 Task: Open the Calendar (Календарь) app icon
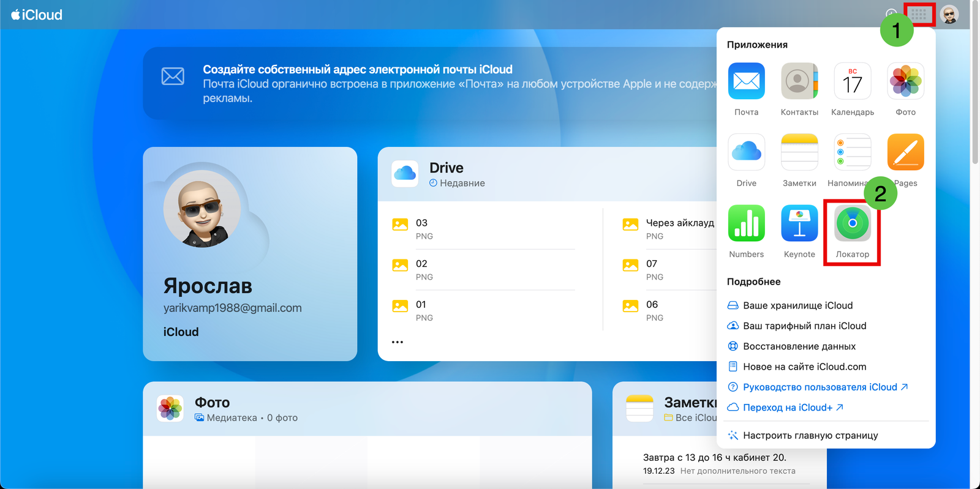click(852, 81)
